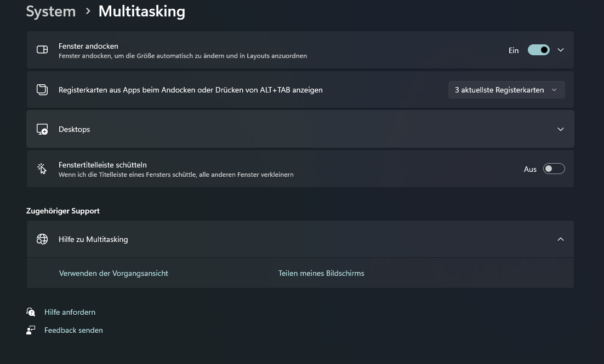The image size is (604, 364).
Task: Expand Fenster andocken options chevron
Action: click(x=561, y=50)
